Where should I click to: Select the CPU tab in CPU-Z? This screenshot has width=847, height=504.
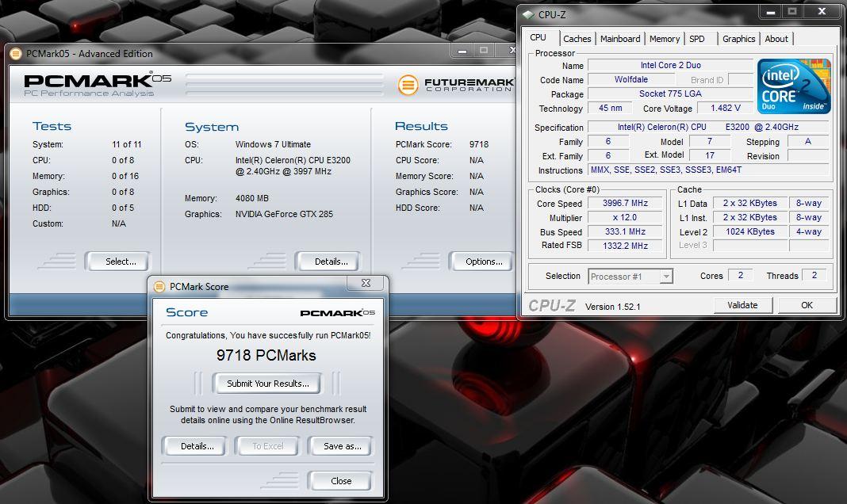pyautogui.click(x=538, y=37)
